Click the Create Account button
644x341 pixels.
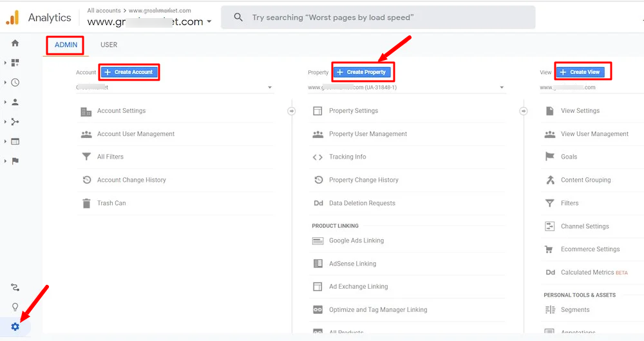[x=129, y=72]
